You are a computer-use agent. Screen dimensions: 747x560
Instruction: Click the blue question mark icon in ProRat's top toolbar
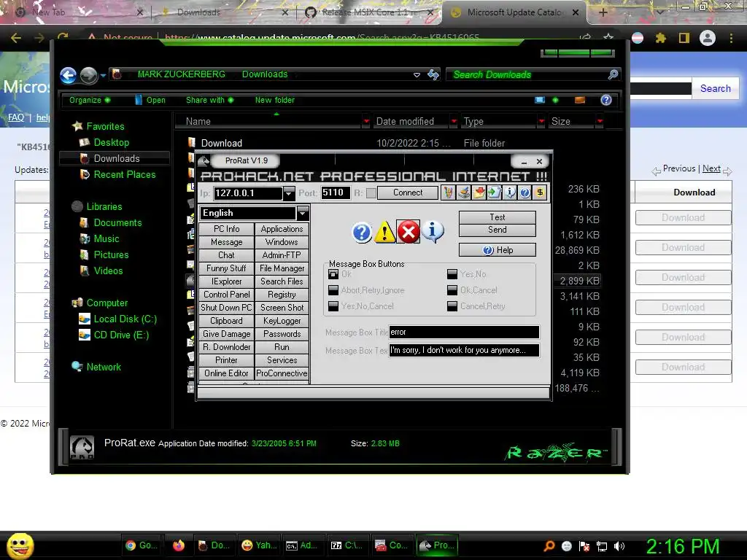pos(525,192)
